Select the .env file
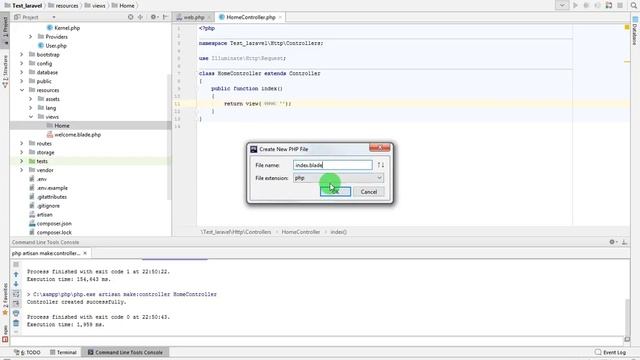 42,179
